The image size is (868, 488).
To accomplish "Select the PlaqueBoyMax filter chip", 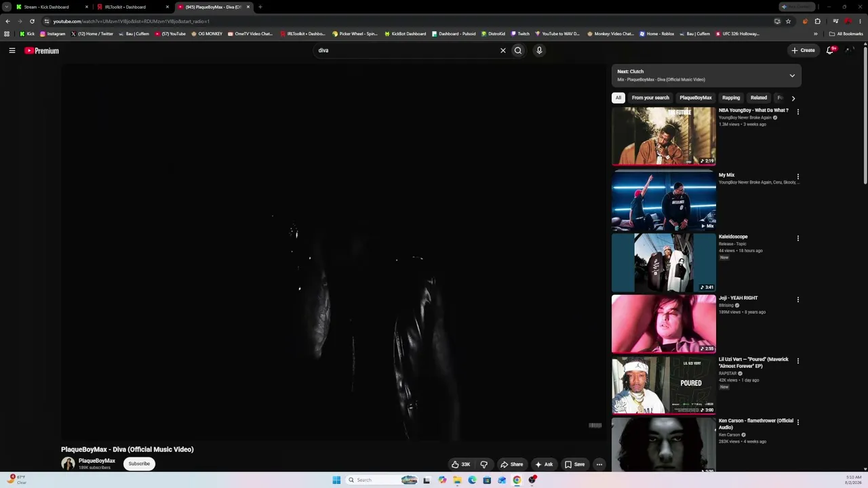I will point(696,98).
